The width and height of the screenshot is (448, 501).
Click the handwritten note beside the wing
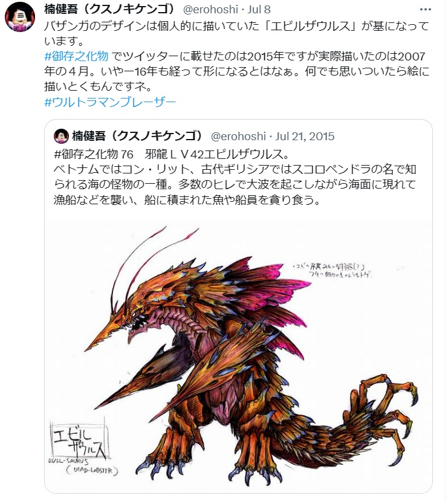(x=333, y=271)
